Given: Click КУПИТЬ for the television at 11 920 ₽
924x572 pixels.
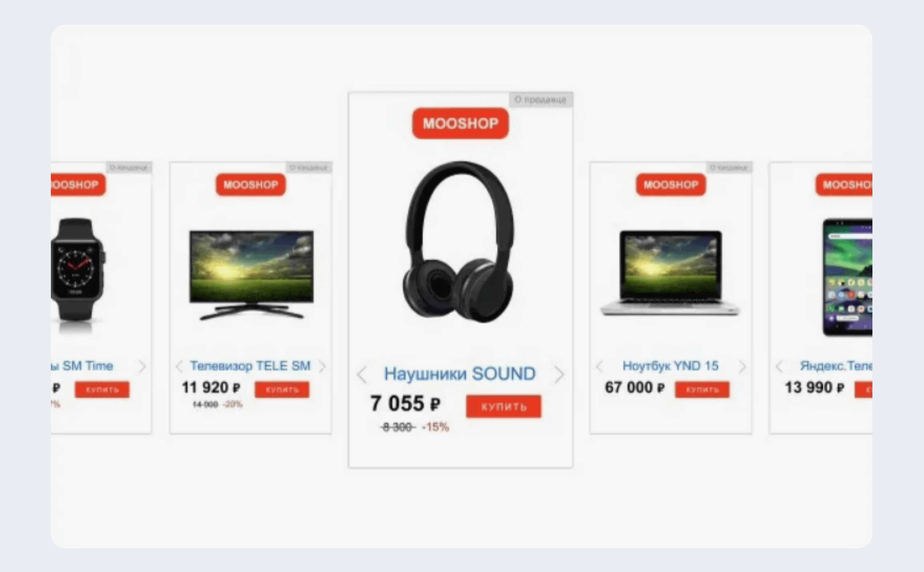Looking at the screenshot, I should point(281,390).
